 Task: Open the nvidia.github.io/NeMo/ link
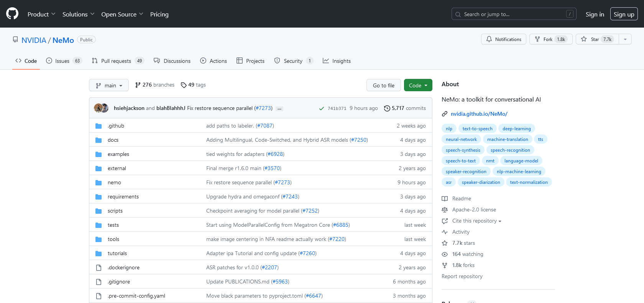(479, 114)
